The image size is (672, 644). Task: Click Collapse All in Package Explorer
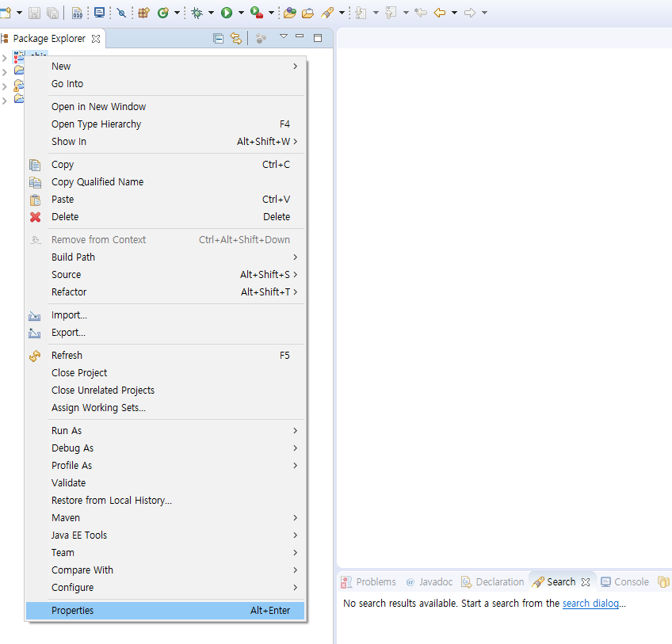click(x=218, y=39)
